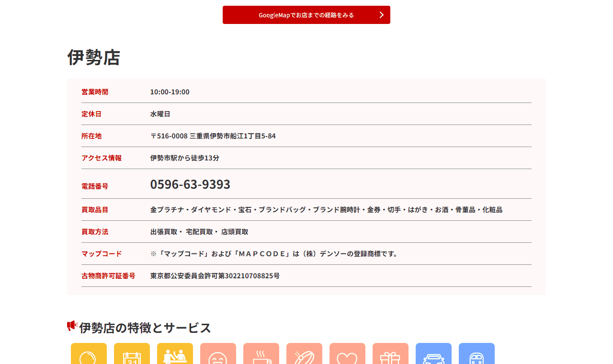Click the 営業時間 label
This screenshot has height=364, width=613.
click(x=95, y=92)
